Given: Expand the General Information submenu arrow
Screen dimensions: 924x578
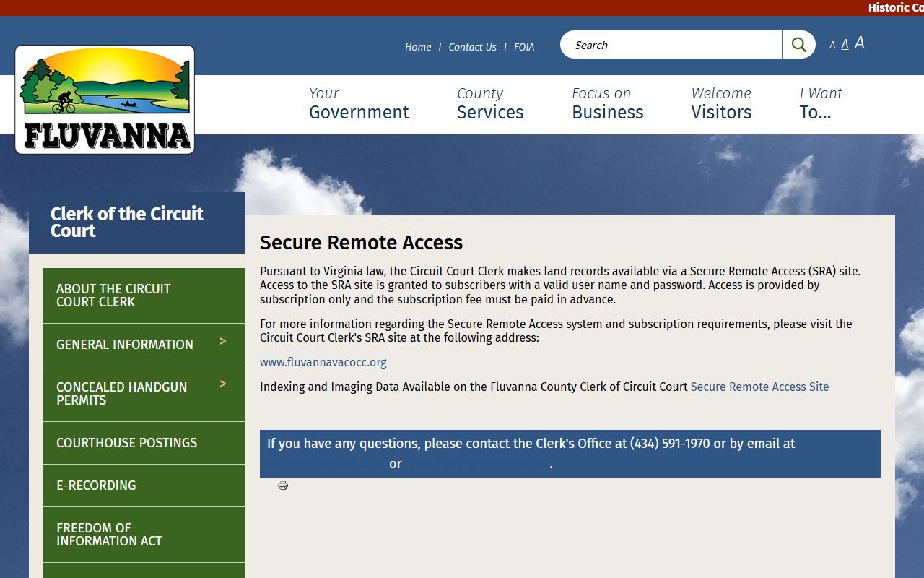Looking at the screenshot, I should (223, 341).
